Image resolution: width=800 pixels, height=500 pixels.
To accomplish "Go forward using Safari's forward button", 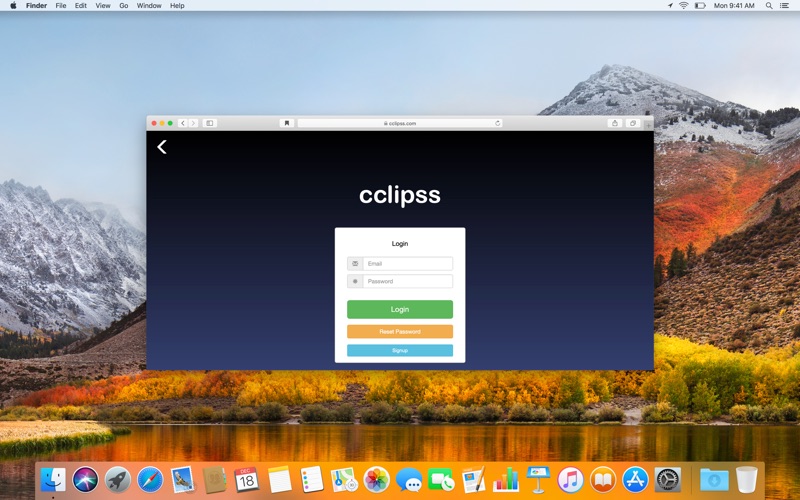I will tap(193, 123).
